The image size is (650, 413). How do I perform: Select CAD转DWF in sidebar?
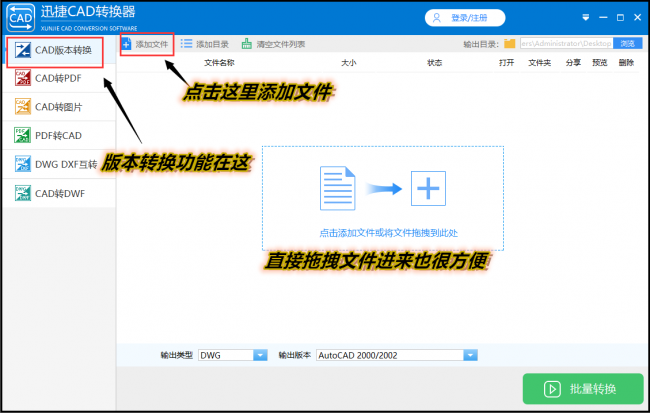click(59, 193)
